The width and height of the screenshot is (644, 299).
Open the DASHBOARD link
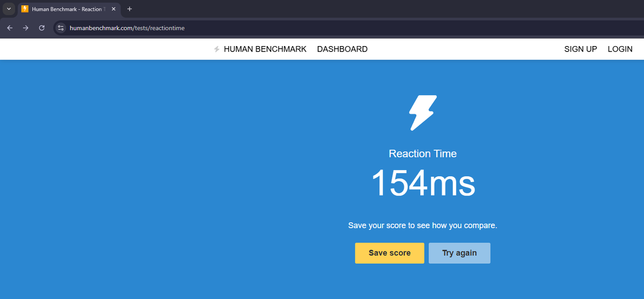coord(342,49)
